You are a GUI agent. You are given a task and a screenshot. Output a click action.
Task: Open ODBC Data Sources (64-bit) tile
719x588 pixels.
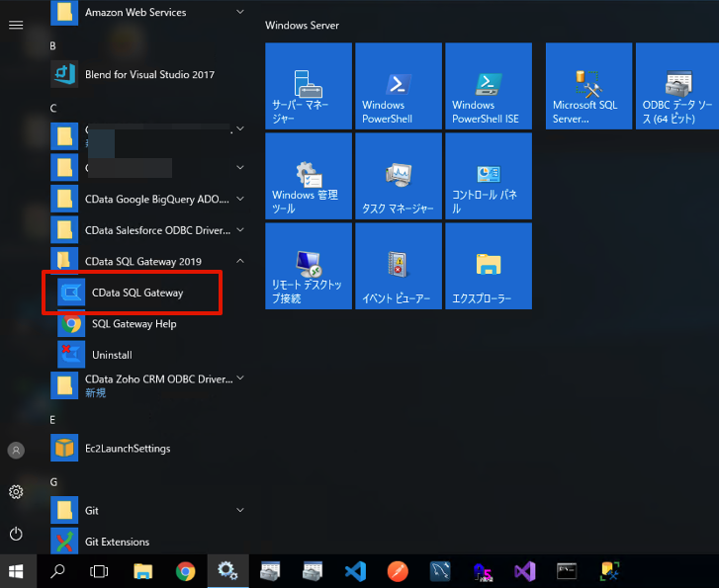point(677,86)
